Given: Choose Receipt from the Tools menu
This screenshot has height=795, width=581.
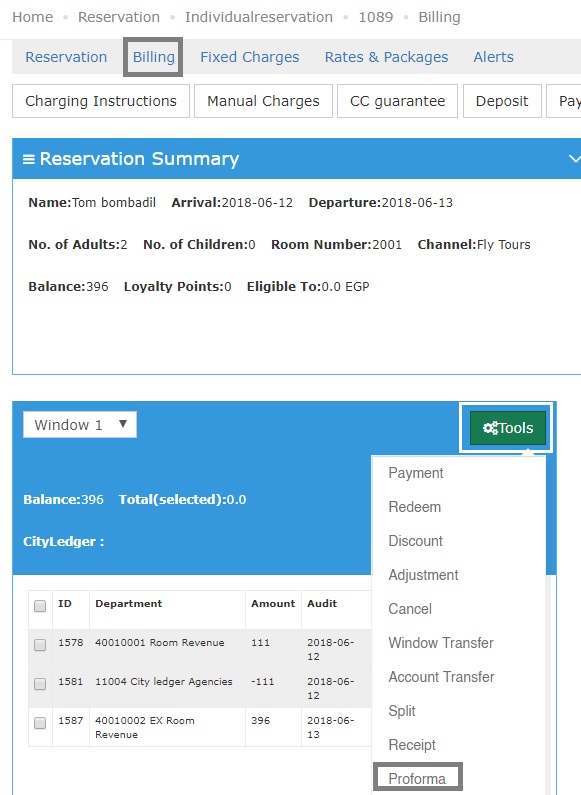Looking at the screenshot, I should click(412, 745).
